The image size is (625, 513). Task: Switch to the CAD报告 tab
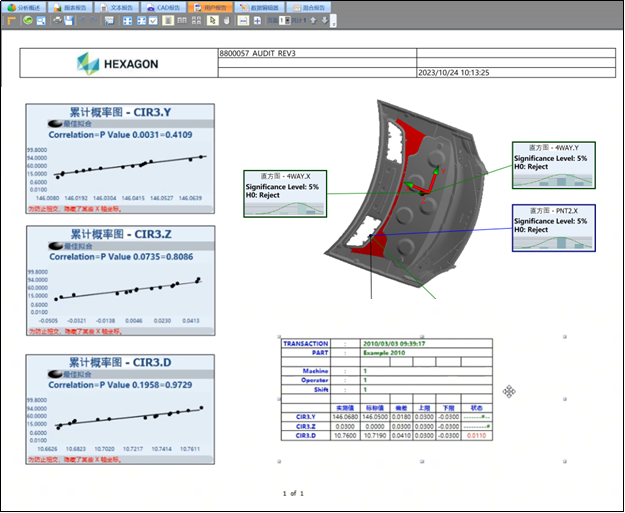click(x=163, y=7)
